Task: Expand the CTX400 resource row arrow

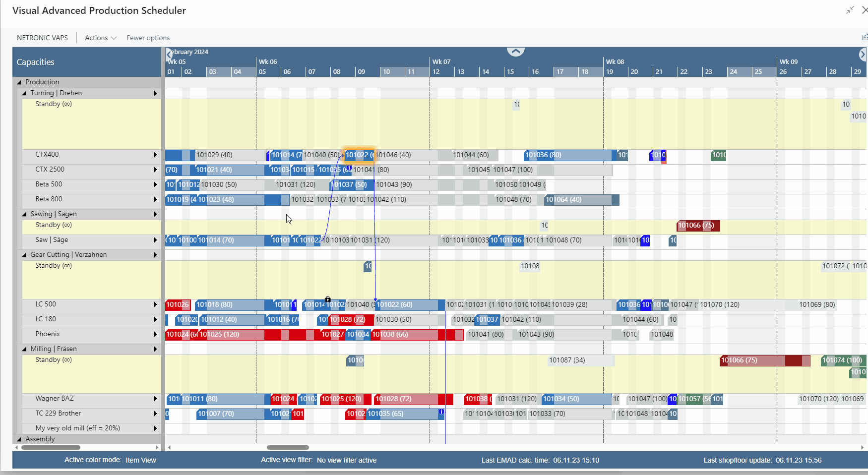Action: [155, 155]
